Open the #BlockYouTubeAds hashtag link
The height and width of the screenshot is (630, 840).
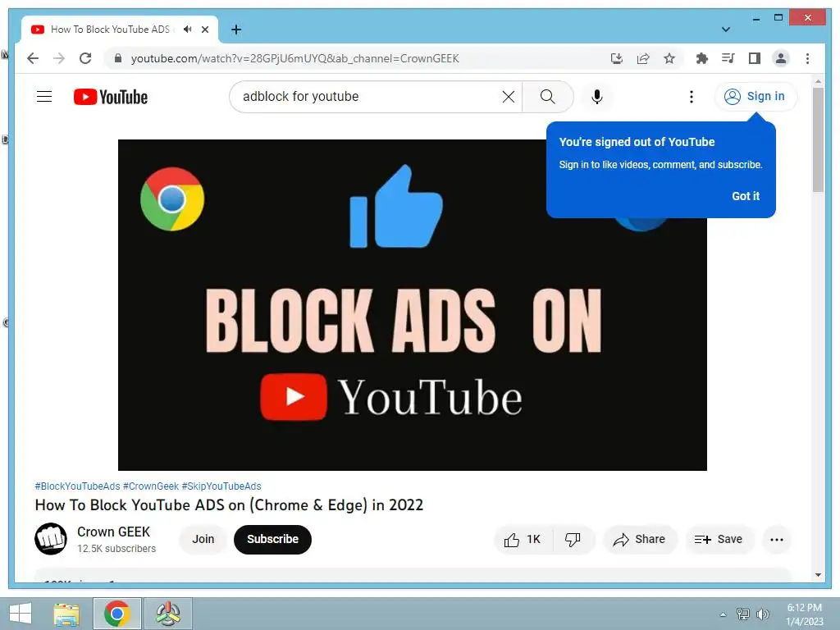click(77, 486)
